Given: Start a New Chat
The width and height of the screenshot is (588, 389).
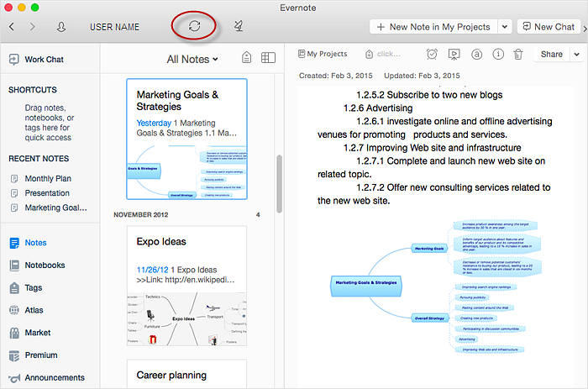Looking at the screenshot, I should coord(549,27).
